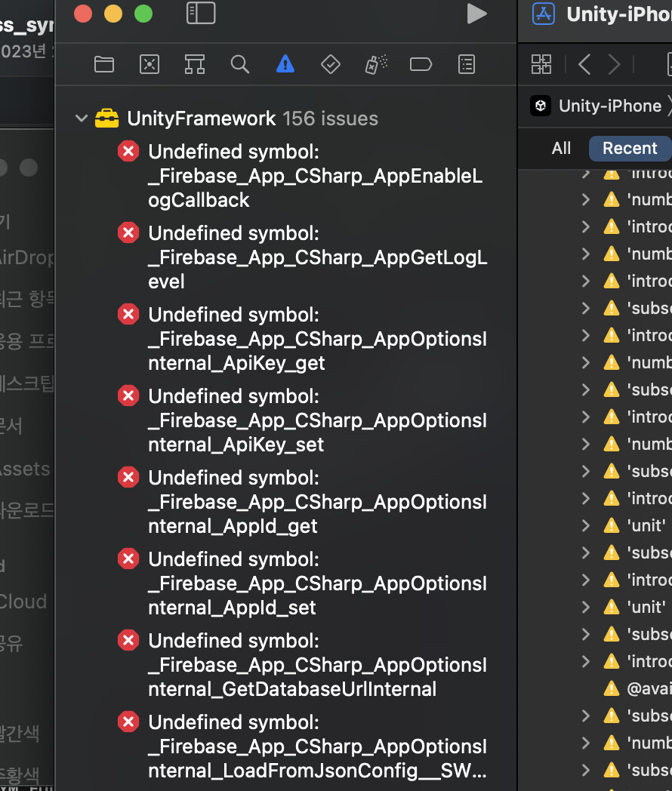Select LoadFromJsonConfig undefined symbol error
Viewport: 672px width, 791px height.
[x=318, y=746]
